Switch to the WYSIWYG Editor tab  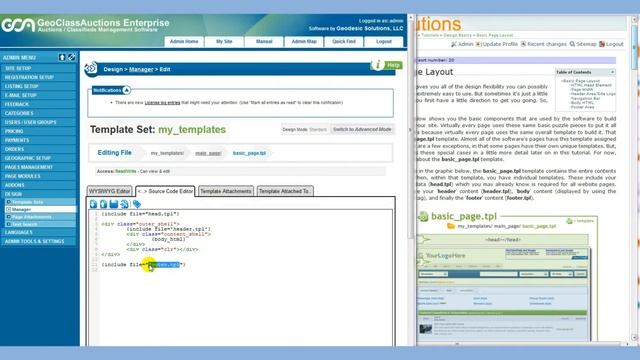(x=109, y=191)
